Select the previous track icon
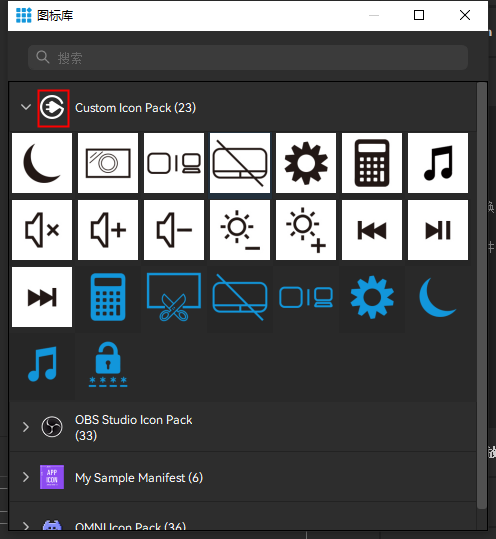This screenshot has height=539, width=496. pos(372,230)
